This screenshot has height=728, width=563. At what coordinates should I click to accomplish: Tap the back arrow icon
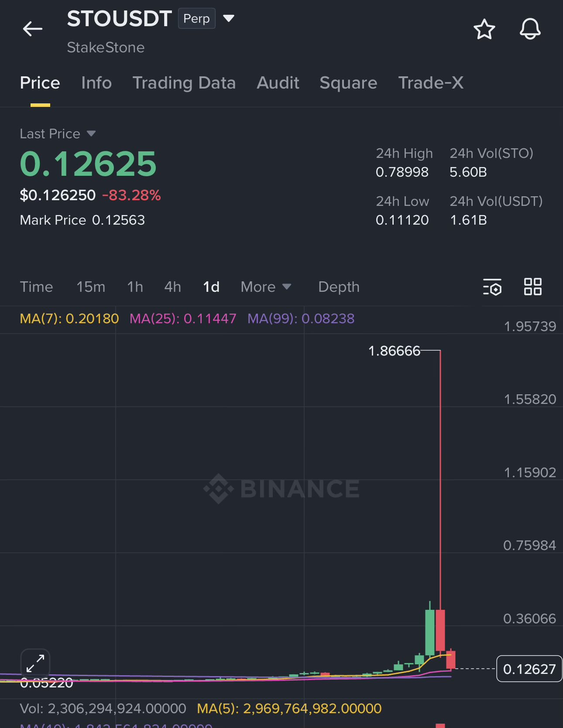[32, 29]
